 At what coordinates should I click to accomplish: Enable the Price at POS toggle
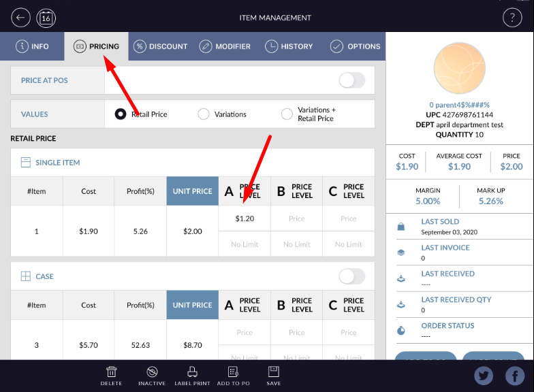click(x=351, y=80)
